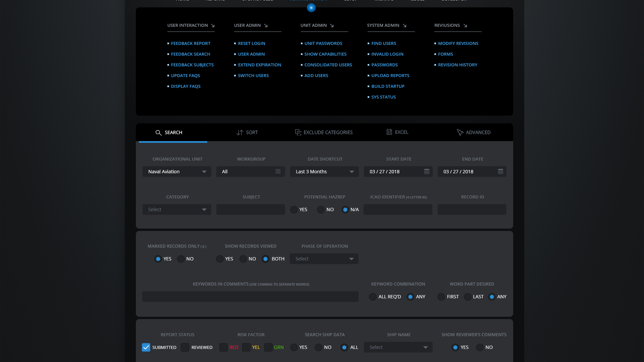This screenshot has height=362, width=644.
Task: Choose ALL REQ'D keyword combination
Action: (373, 297)
